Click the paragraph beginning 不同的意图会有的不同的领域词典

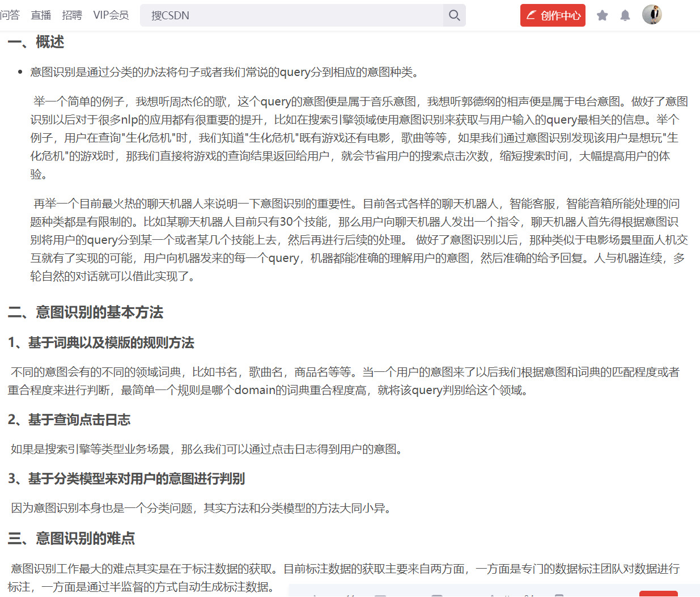(x=343, y=381)
